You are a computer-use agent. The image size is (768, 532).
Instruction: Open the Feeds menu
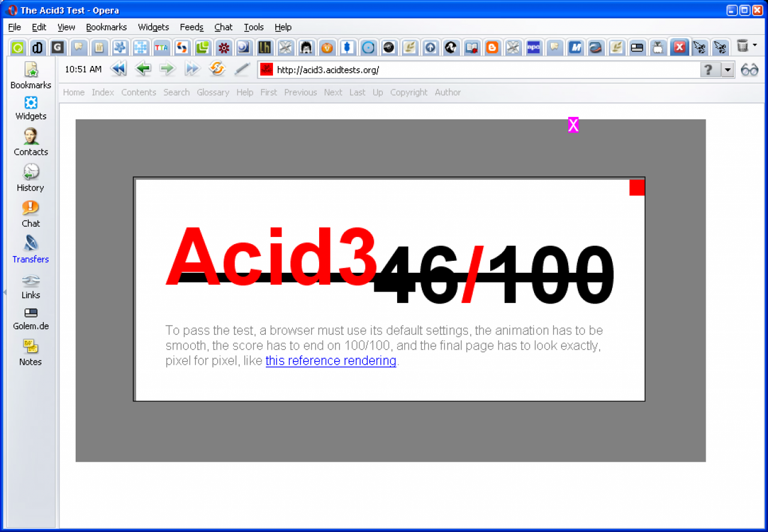(x=191, y=27)
